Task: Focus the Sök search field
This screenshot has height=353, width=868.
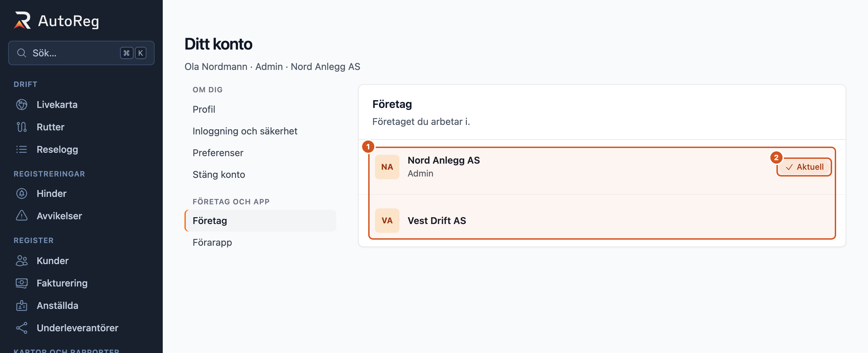Action: pos(81,53)
